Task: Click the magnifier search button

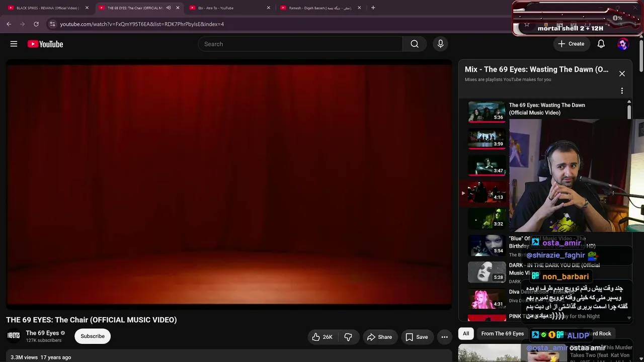Action: click(415, 44)
